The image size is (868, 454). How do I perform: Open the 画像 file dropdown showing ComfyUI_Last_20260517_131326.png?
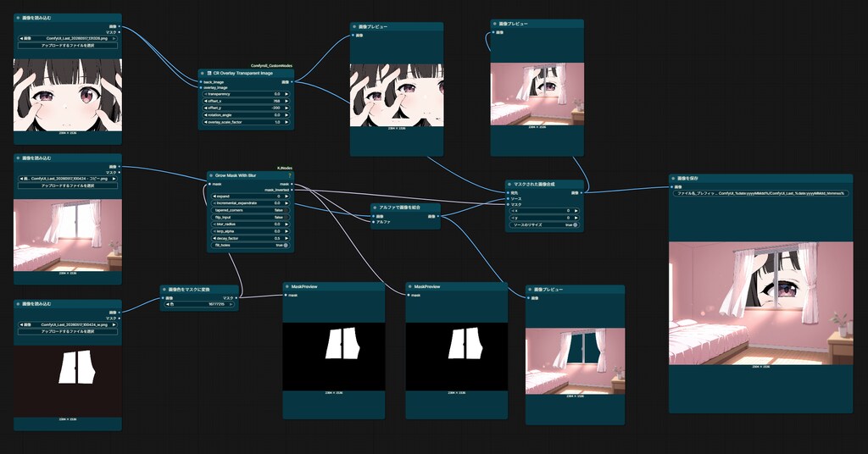[x=68, y=39]
